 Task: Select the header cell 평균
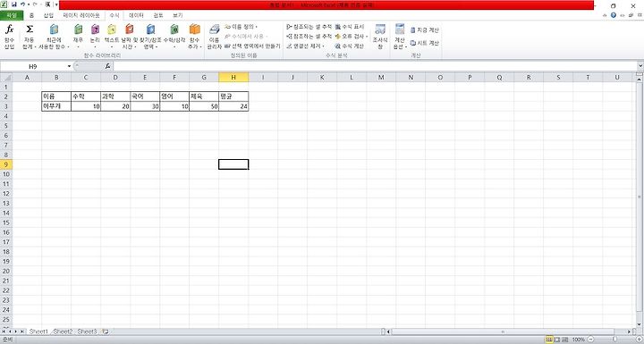tap(233, 96)
